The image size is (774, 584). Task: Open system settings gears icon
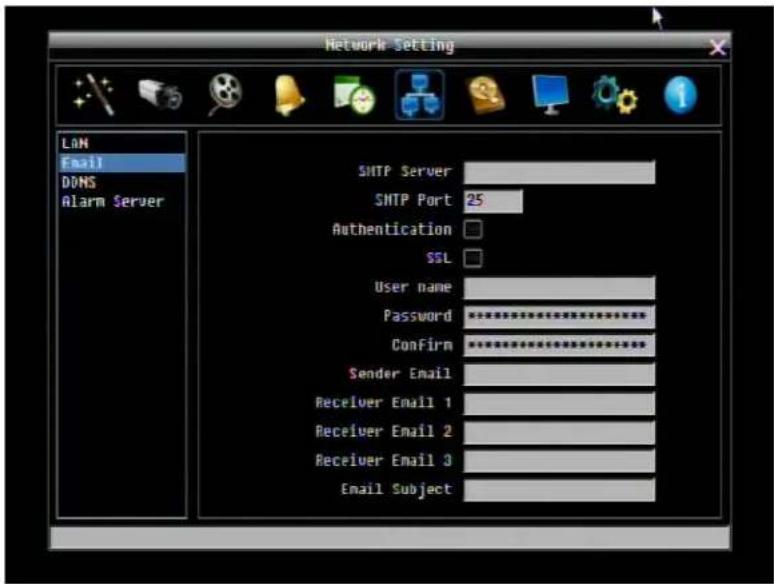pos(615,96)
